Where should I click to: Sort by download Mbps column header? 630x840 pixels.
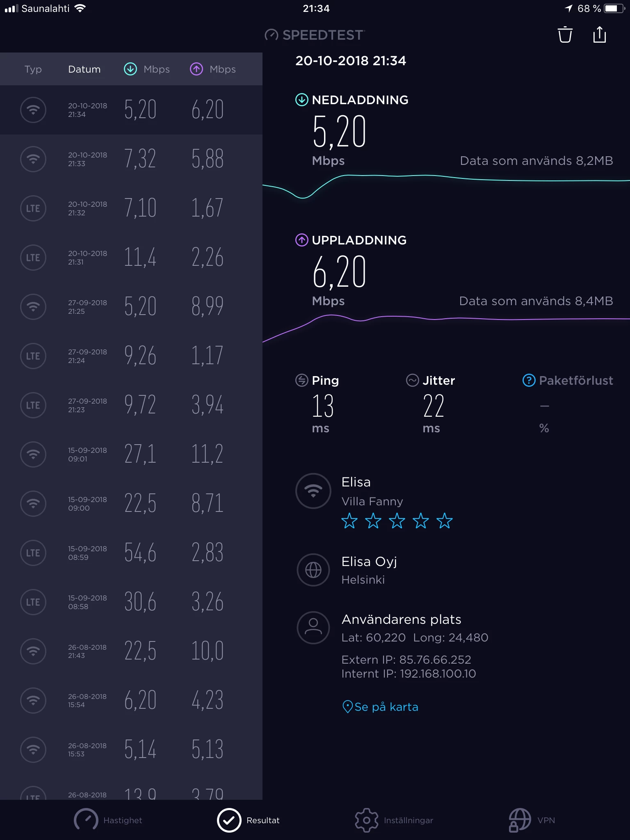click(147, 69)
